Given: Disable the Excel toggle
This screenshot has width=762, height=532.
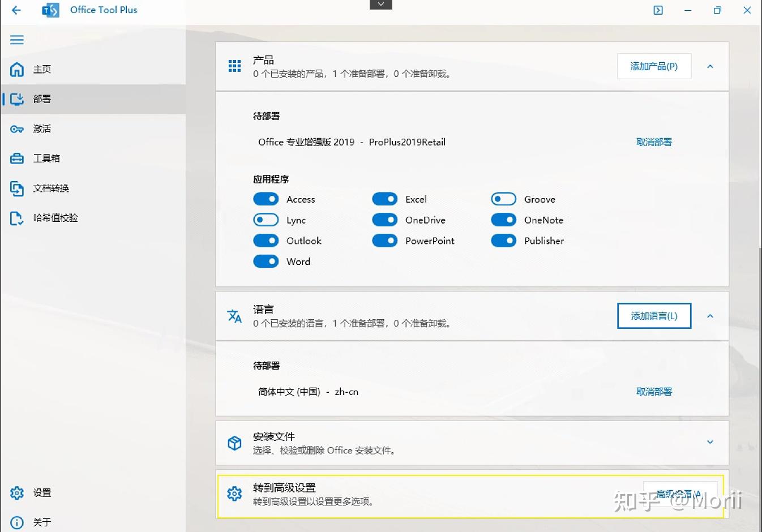Looking at the screenshot, I should pyautogui.click(x=385, y=199).
